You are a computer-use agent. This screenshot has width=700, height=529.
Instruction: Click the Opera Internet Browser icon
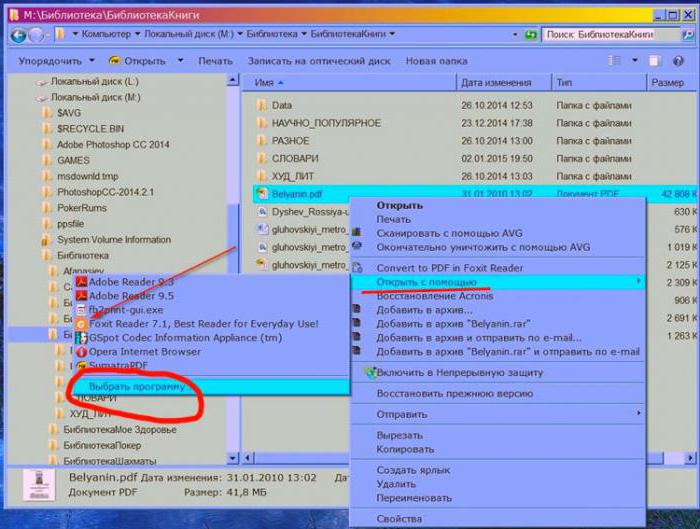(x=80, y=352)
